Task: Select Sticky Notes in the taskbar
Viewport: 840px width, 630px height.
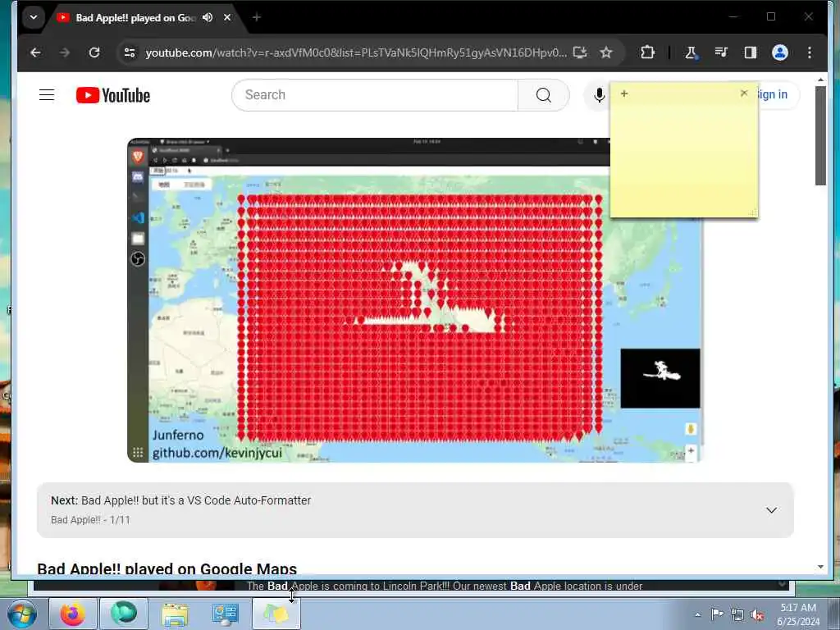Action: 276,614
